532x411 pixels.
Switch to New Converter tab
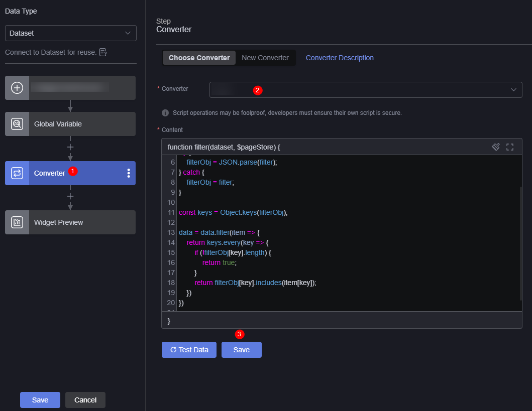(265, 58)
